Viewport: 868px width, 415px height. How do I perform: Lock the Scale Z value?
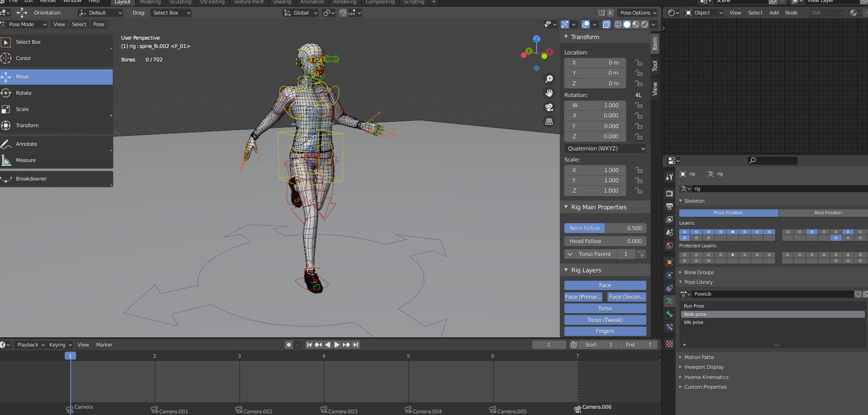[638, 191]
